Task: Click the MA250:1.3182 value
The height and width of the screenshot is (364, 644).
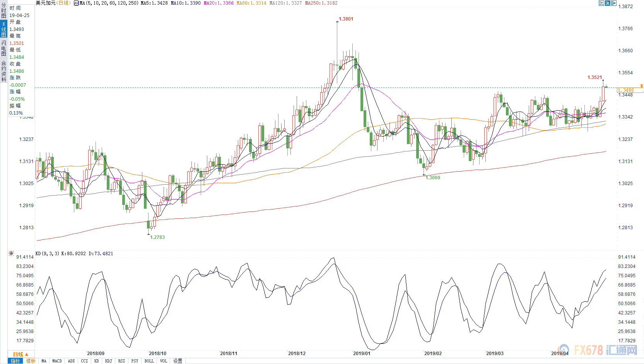Action: point(321,3)
